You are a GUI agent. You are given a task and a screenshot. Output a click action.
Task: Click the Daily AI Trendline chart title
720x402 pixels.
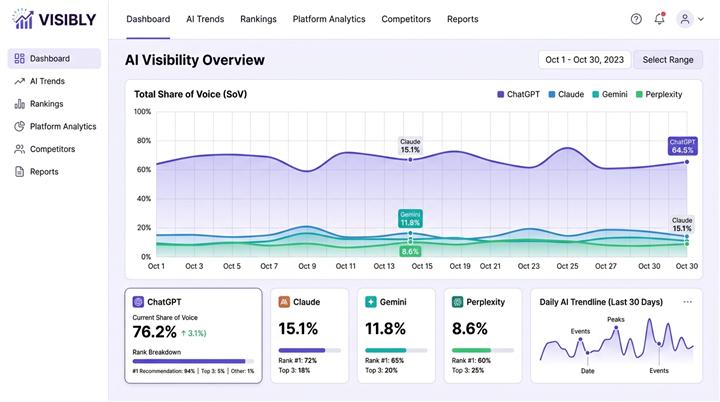click(601, 302)
